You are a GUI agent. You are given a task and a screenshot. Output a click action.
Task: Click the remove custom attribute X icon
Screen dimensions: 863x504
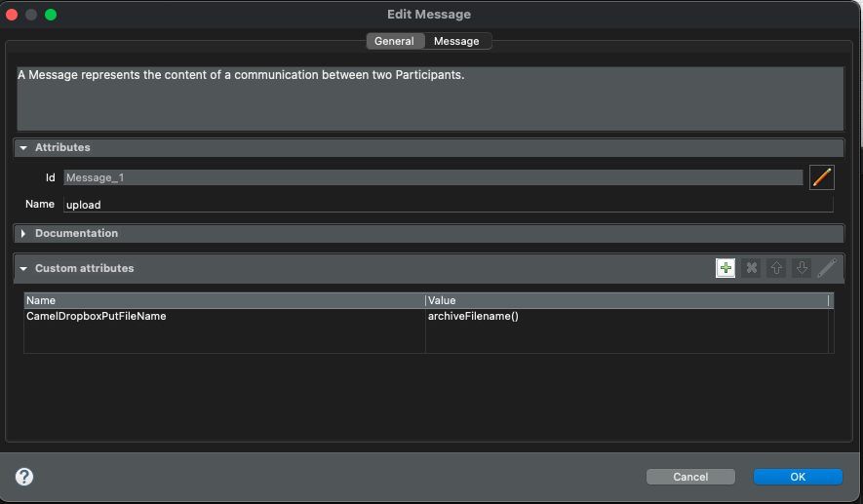pyautogui.click(x=751, y=268)
